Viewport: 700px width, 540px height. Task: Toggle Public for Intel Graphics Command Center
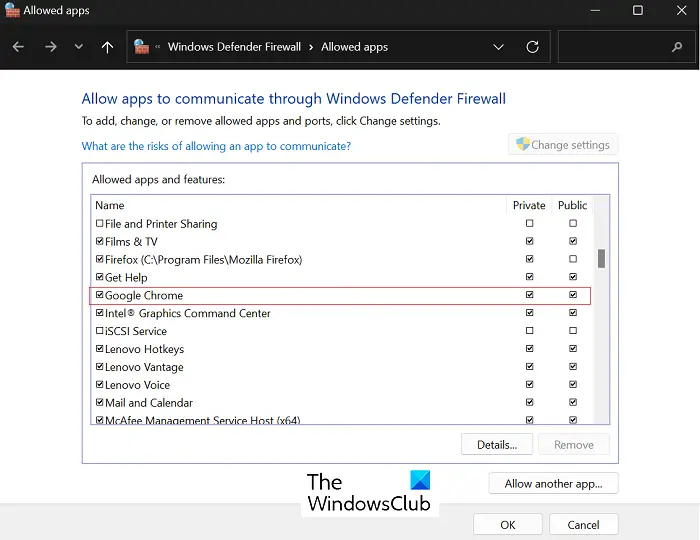(x=573, y=312)
